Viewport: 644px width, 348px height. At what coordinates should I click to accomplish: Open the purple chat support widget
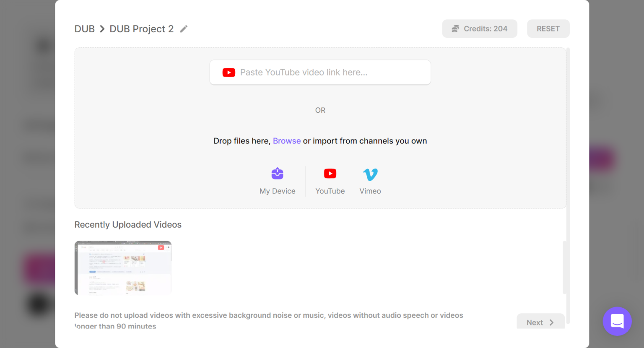[x=617, y=321]
